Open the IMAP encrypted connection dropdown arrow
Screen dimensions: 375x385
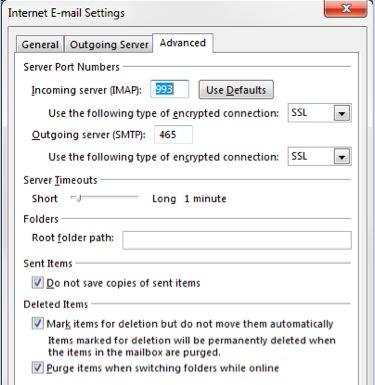[342, 113]
